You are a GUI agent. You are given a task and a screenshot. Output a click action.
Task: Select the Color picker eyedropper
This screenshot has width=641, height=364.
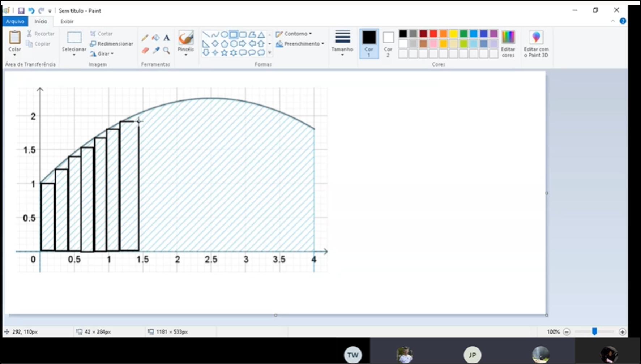coord(156,51)
